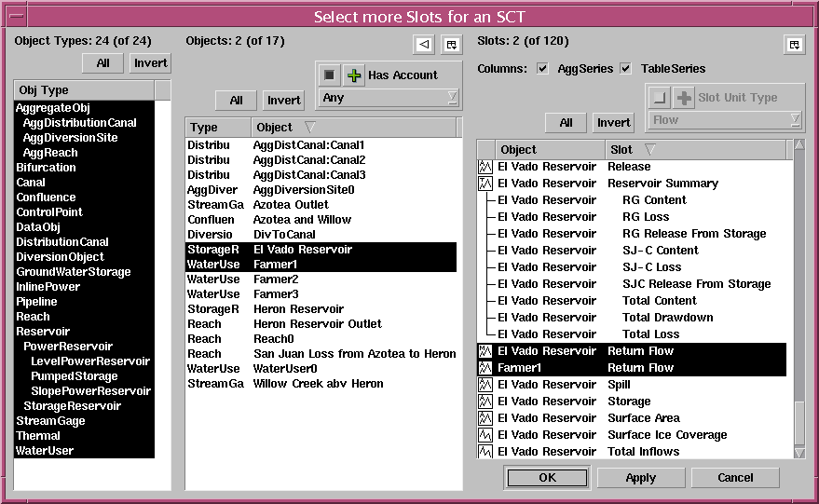The height and width of the screenshot is (504, 819).
Task: Click the grey plus icon by Slot Unit Type
Action: (x=684, y=98)
